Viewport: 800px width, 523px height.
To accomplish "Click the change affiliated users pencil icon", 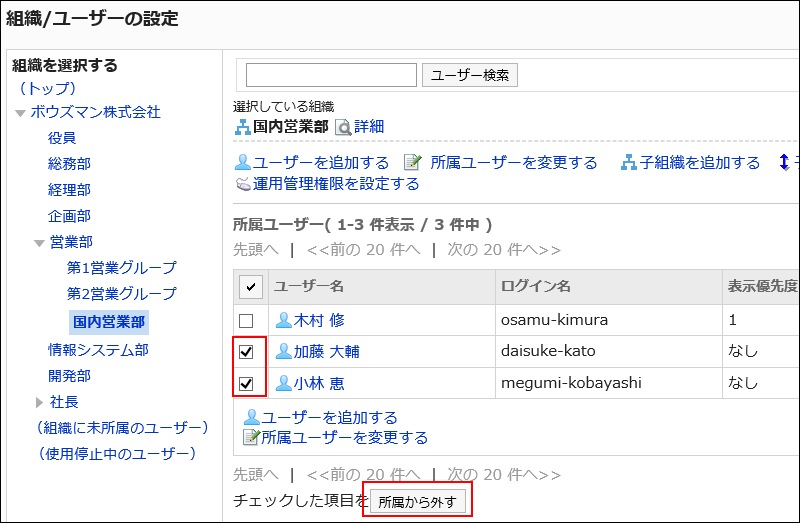I will [x=412, y=162].
